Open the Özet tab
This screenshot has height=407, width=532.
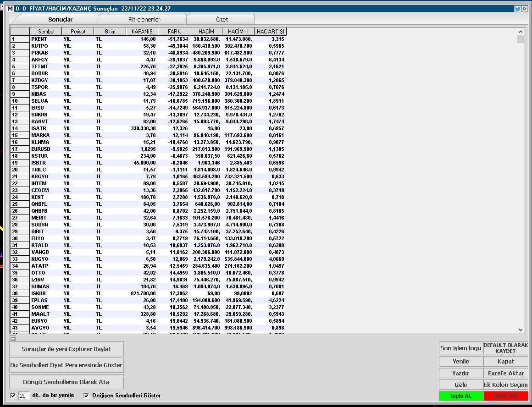pyautogui.click(x=222, y=19)
